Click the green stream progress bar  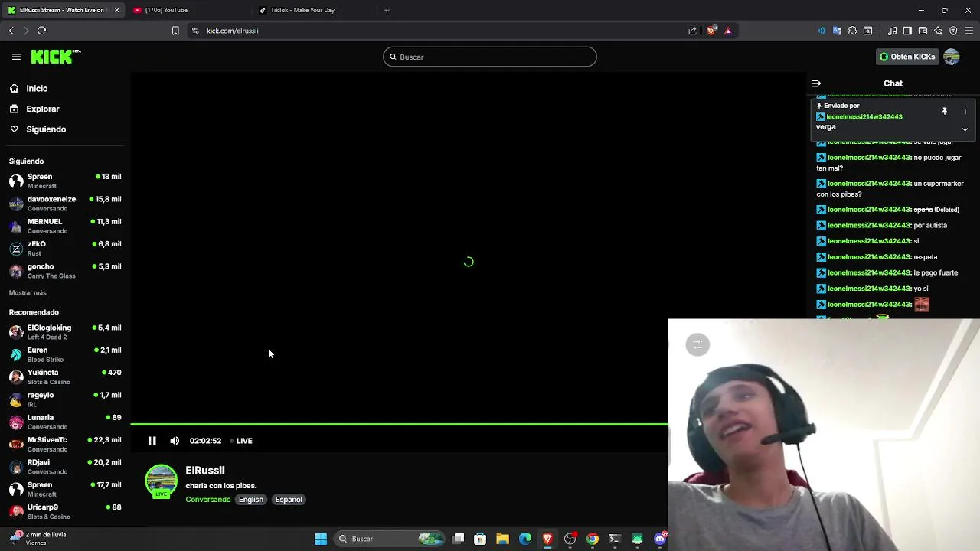pyautogui.click(x=399, y=424)
